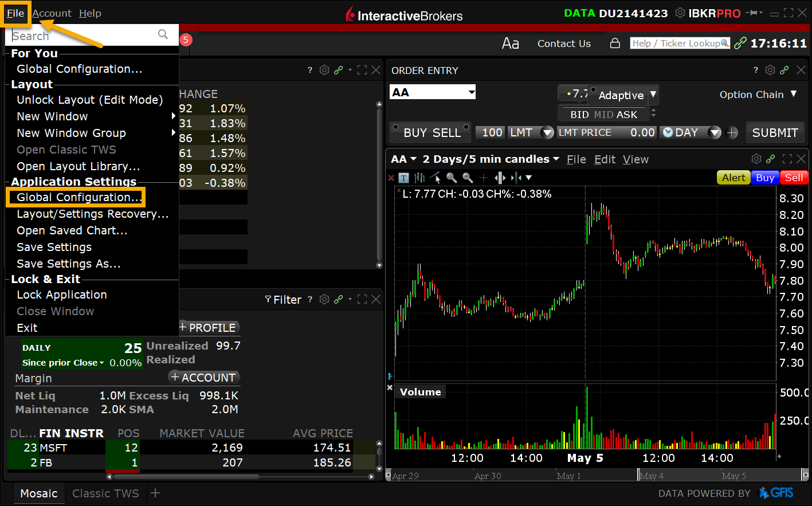Click chart expand horizontally arrows icon
Screen dimensions: 812x506
[500, 178]
